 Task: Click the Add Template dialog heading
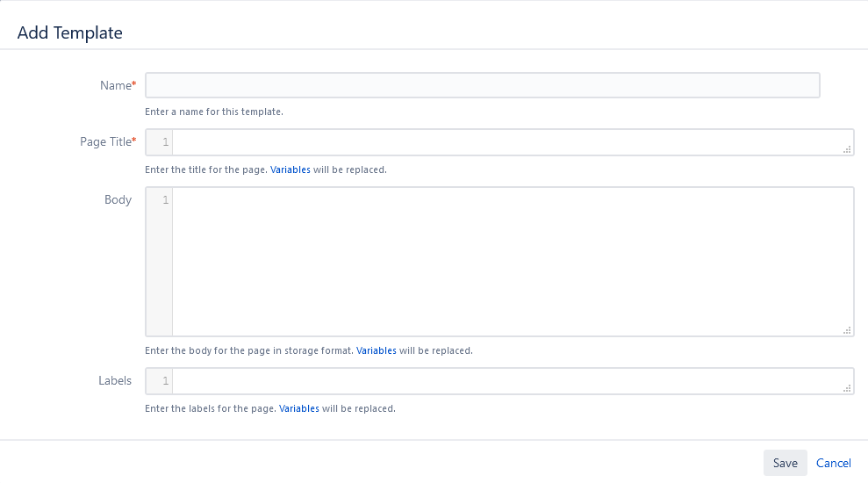70,32
